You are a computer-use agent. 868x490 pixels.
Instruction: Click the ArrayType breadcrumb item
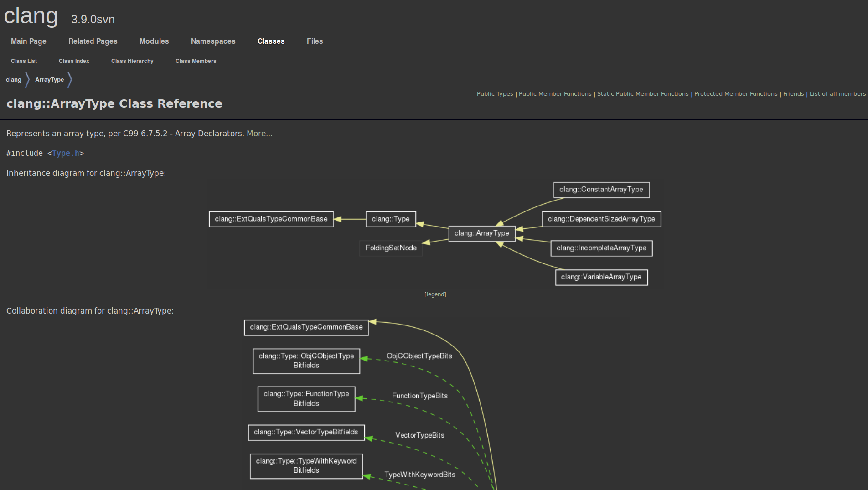click(49, 80)
